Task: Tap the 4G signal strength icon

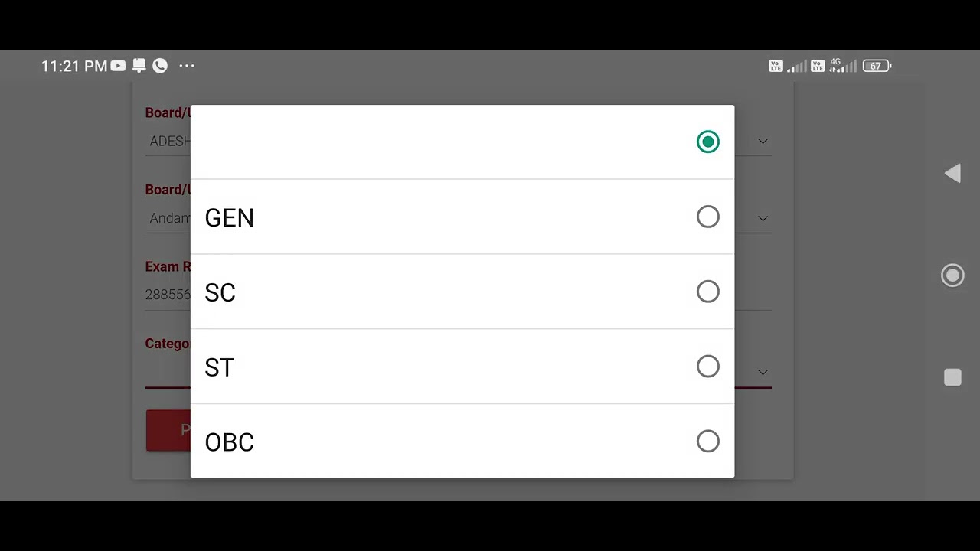Action: (x=843, y=66)
